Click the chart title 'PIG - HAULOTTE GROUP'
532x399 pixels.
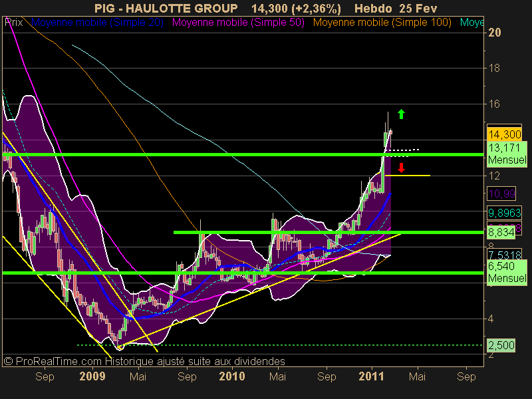pos(166,8)
